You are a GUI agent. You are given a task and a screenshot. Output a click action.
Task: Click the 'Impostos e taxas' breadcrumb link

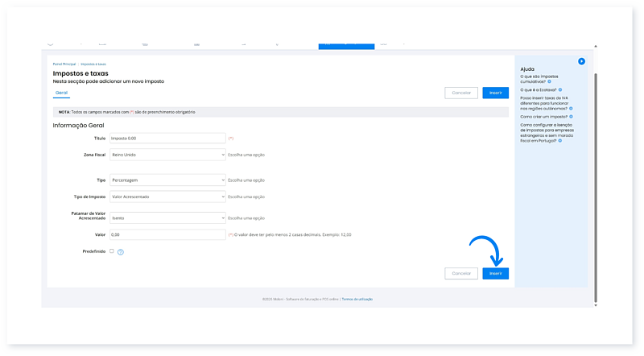(x=93, y=64)
